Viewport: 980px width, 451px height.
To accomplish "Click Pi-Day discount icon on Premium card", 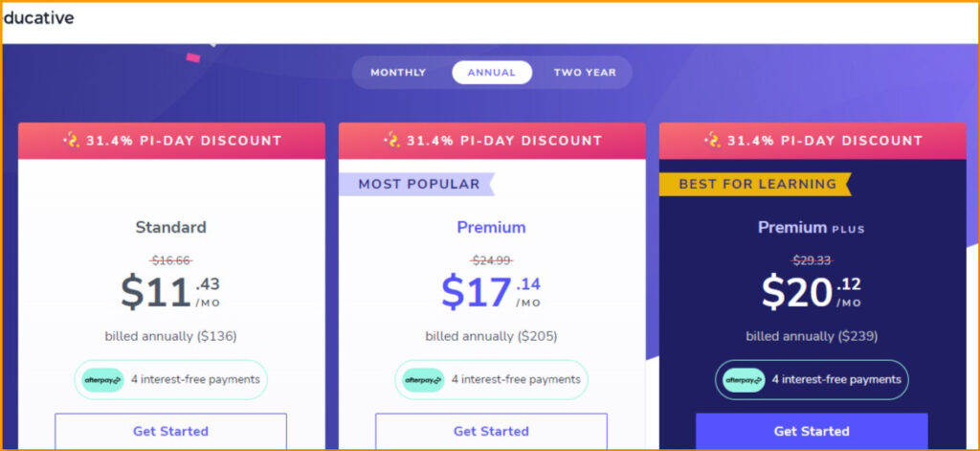I will tap(391, 141).
